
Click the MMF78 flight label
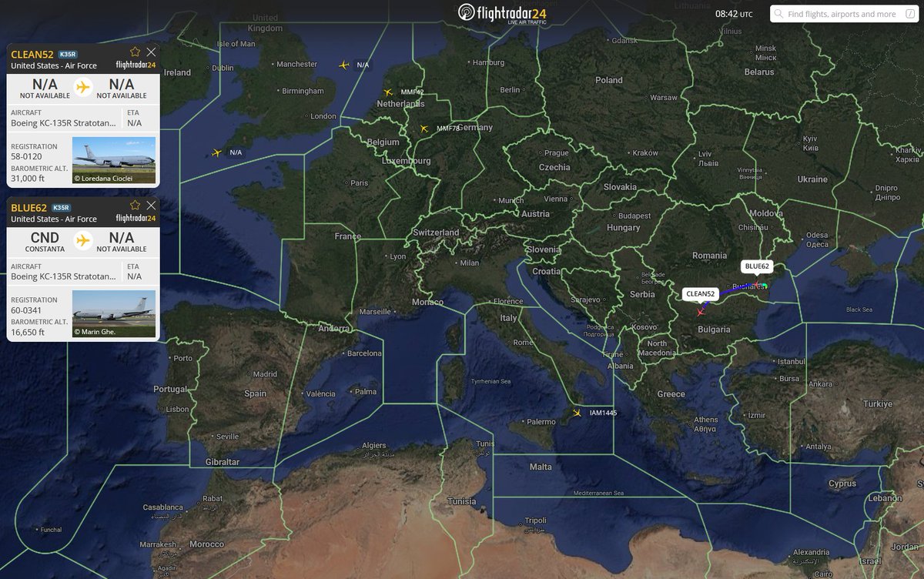(x=448, y=129)
